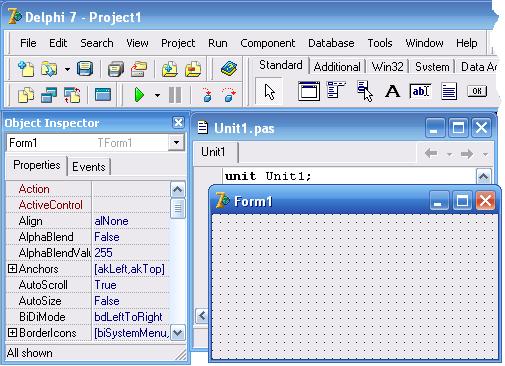Click the View Unit icon
The image size is (505, 366).
26,95
